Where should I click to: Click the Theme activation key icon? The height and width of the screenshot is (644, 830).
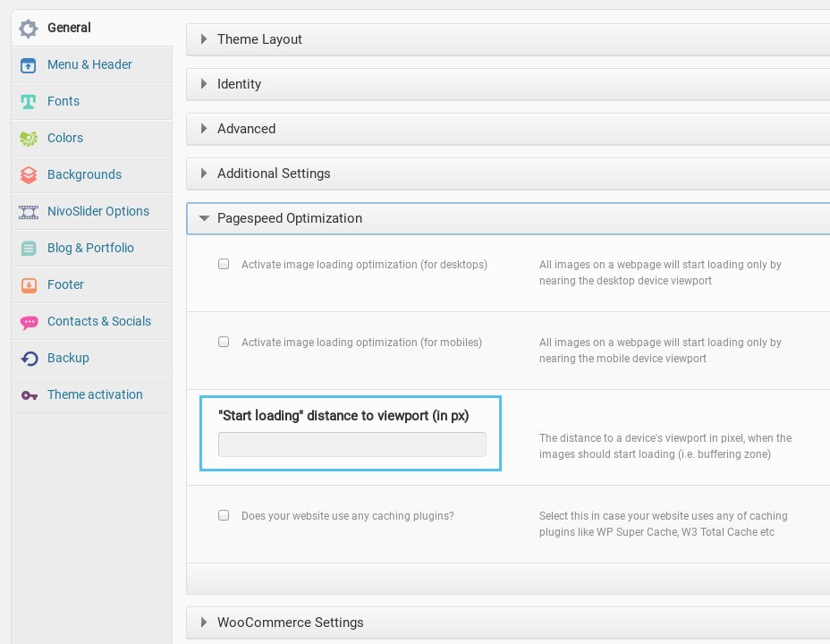pyautogui.click(x=29, y=394)
